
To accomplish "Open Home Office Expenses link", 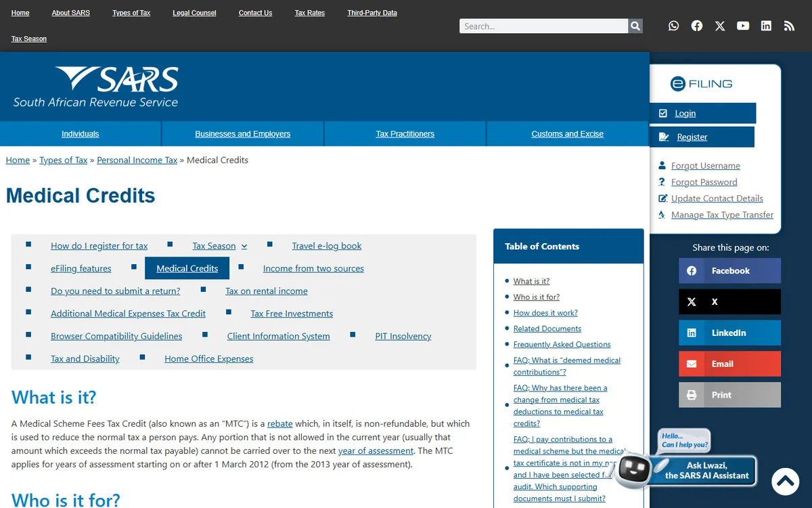I will point(208,359).
